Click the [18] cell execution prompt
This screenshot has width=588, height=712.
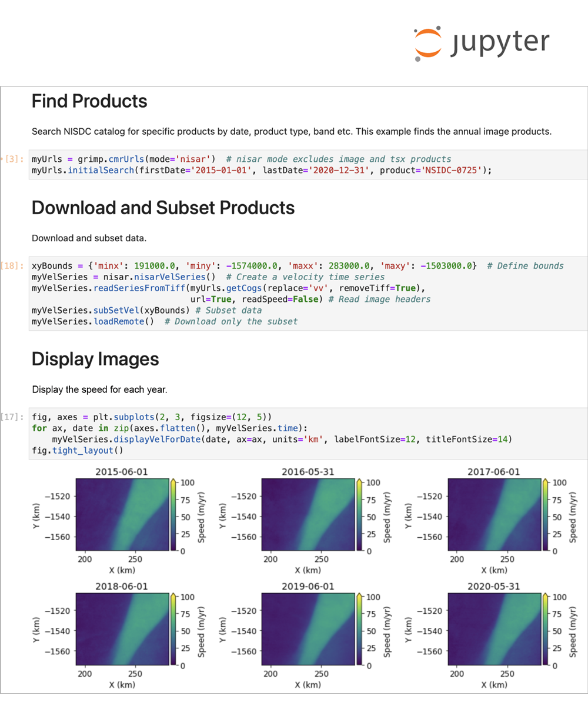tap(12, 266)
